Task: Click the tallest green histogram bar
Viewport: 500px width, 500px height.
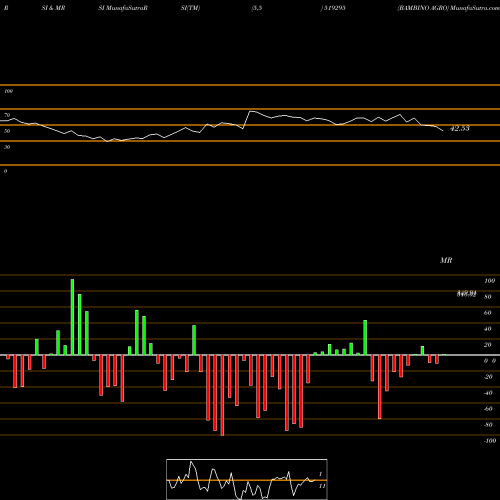Action: 72,317
